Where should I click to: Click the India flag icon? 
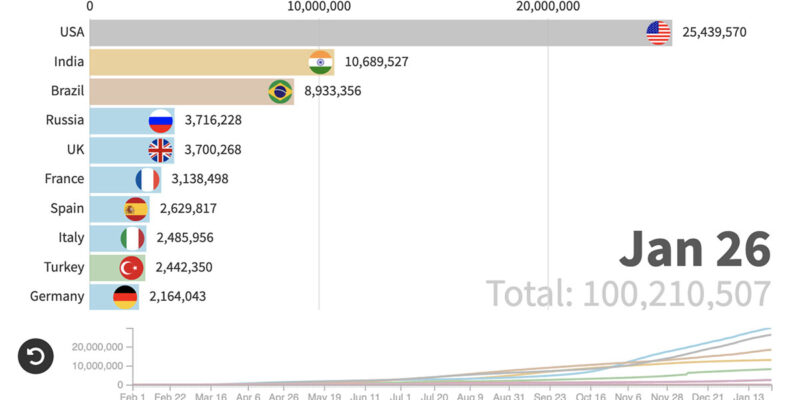(x=321, y=62)
